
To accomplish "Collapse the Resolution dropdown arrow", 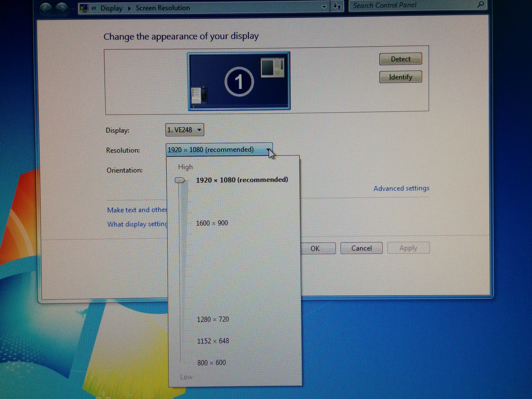I will click(x=268, y=150).
